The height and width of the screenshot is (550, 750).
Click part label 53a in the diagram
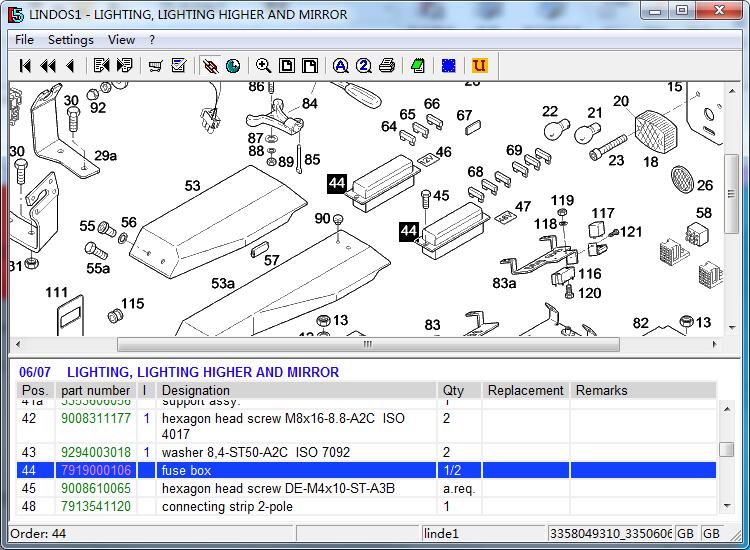click(x=223, y=283)
